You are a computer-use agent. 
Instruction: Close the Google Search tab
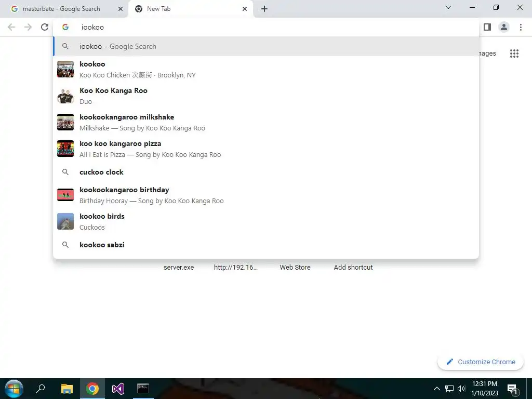121,9
